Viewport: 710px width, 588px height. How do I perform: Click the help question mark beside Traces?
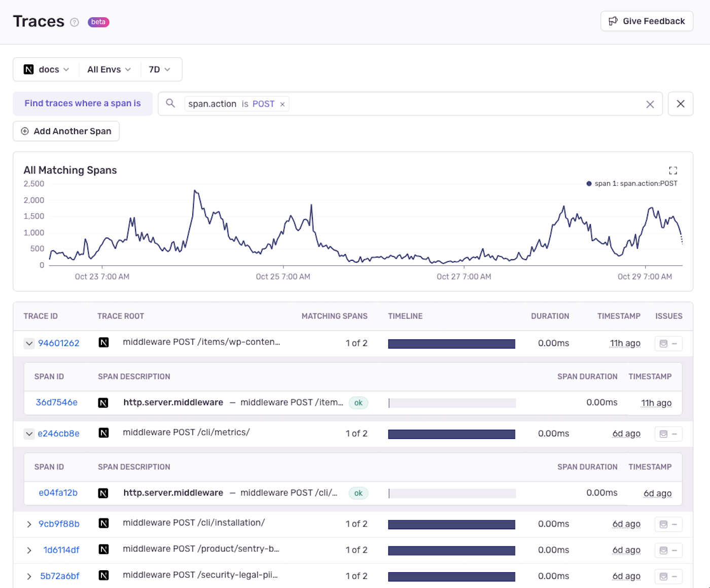75,22
